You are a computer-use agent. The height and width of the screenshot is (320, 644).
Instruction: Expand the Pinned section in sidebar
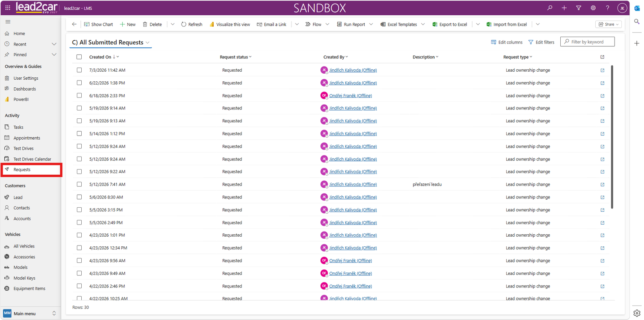[54, 55]
